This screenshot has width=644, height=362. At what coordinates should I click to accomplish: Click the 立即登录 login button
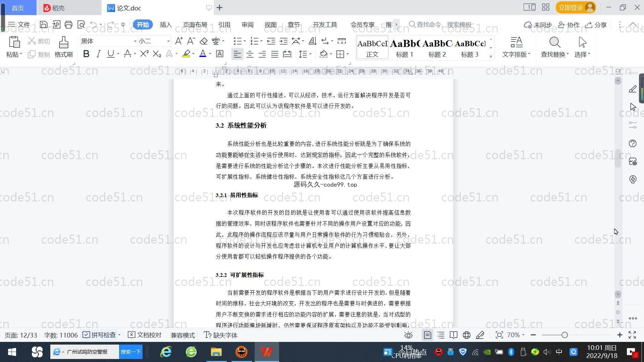point(576,7)
